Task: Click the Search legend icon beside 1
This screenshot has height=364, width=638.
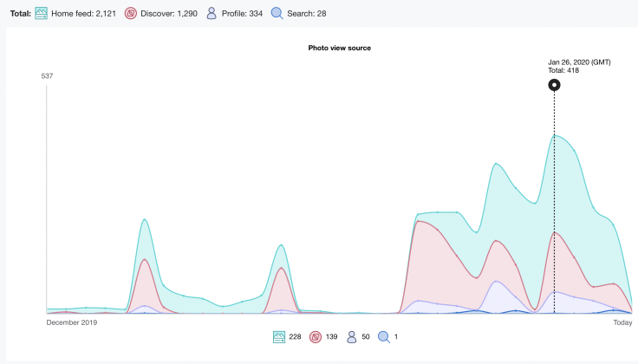Action: click(x=384, y=337)
